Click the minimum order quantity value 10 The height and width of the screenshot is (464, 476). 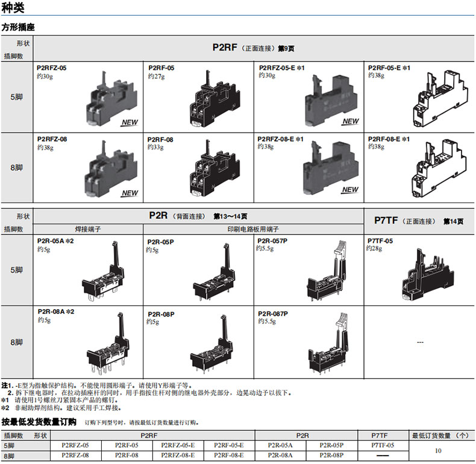[438, 451]
